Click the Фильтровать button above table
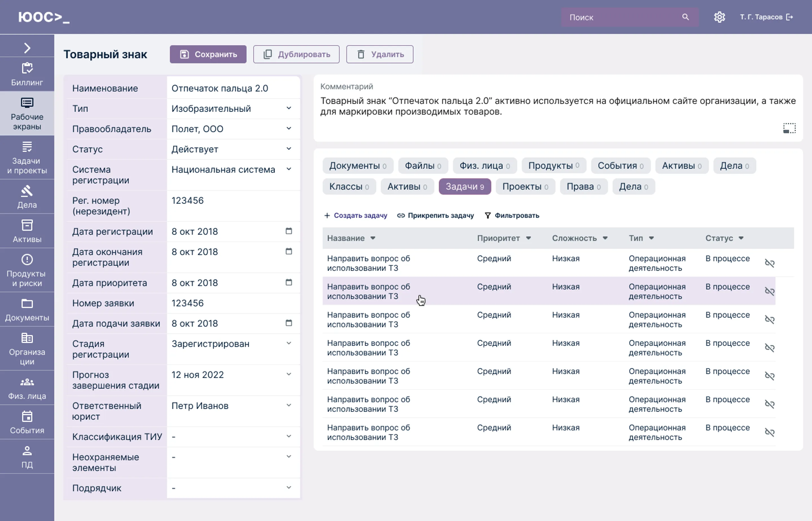This screenshot has width=812, height=521. [x=512, y=215]
